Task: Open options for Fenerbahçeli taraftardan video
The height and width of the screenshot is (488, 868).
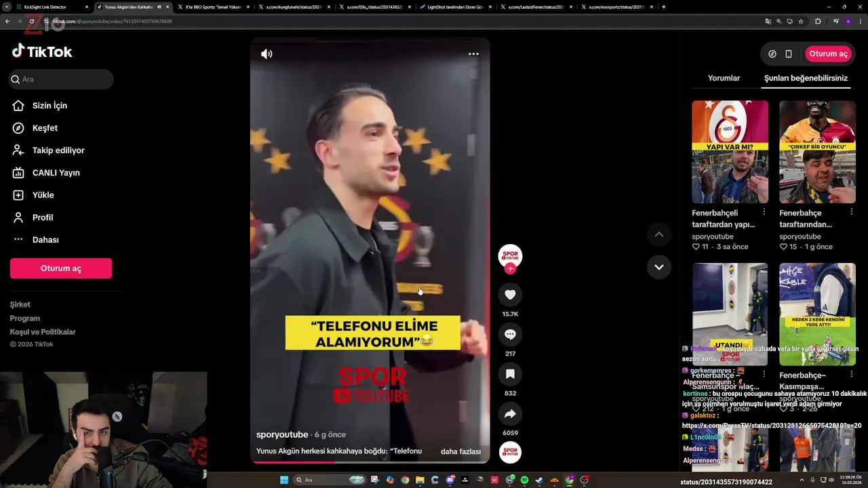Action: click(x=764, y=212)
